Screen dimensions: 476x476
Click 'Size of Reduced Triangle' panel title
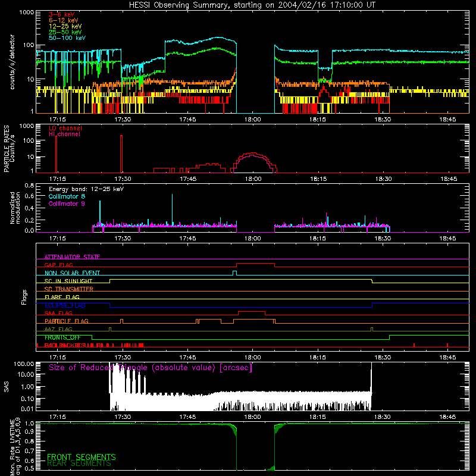coord(151,368)
